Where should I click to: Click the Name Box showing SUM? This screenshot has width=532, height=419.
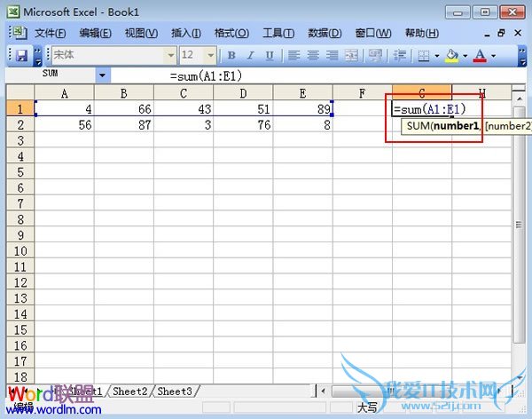51,74
